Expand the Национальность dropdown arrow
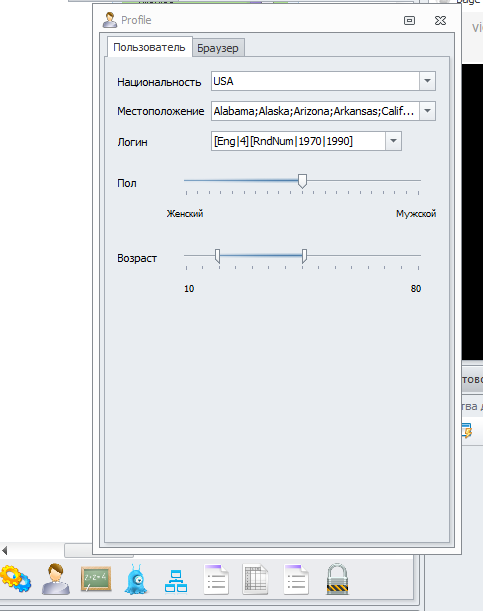The width and height of the screenshot is (483, 611). (427, 81)
